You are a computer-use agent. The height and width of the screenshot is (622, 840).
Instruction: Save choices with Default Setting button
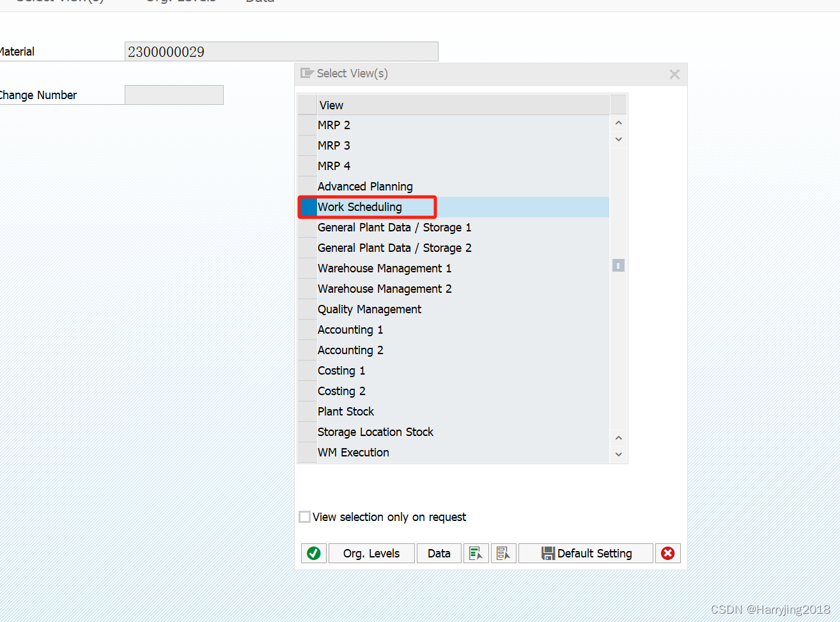tap(586, 553)
